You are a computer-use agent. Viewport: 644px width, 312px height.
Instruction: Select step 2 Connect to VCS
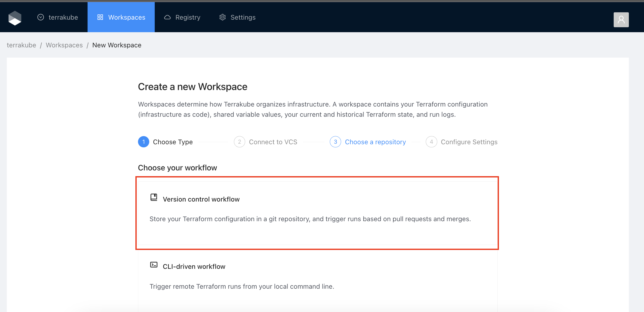(273, 142)
